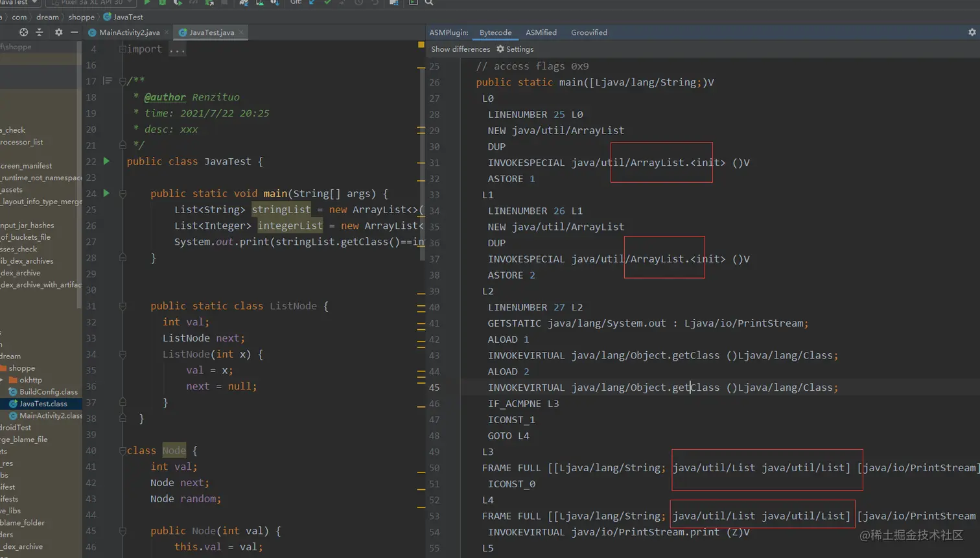980x558 pixels.
Task: Click 'ICONST_1' in bytecode view
Action: click(511, 420)
